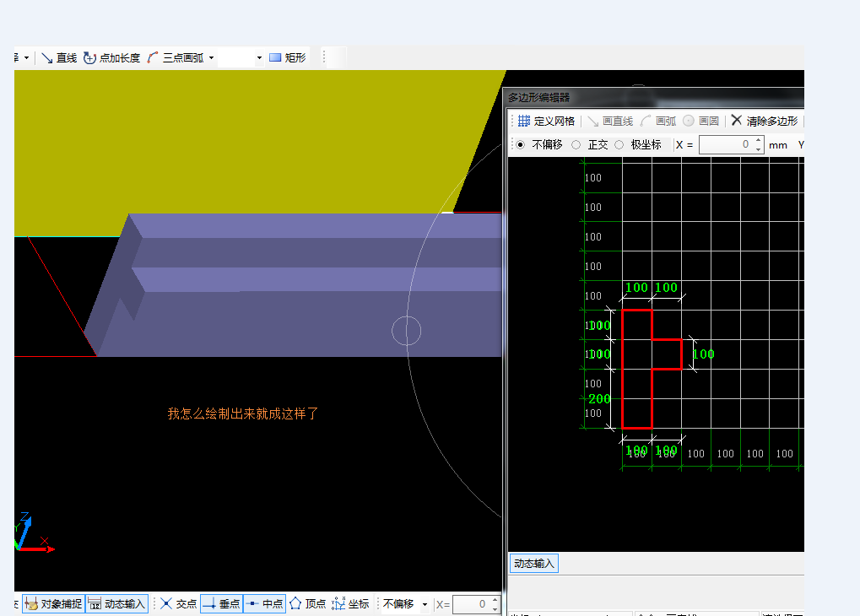Select the 极坐标 radio option
860x616 pixels.
coord(619,145)
